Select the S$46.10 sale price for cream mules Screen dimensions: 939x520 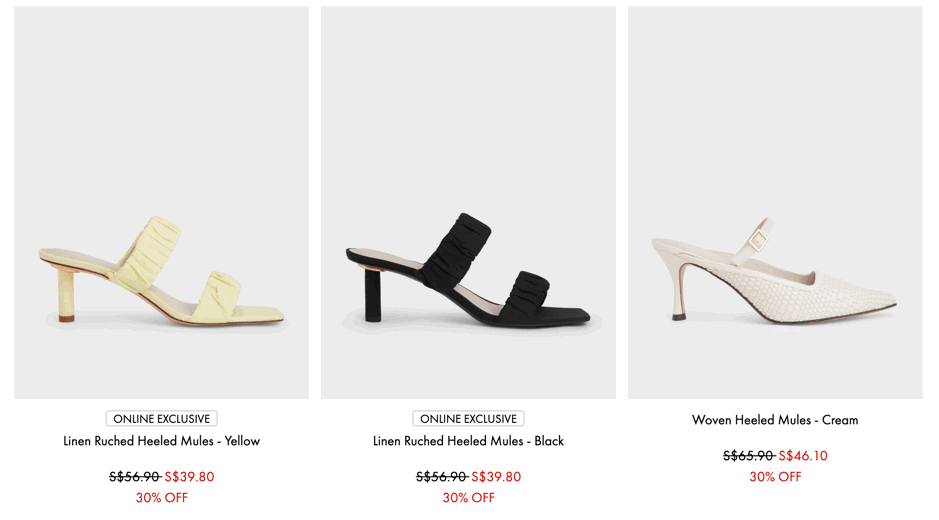point(803,456)
